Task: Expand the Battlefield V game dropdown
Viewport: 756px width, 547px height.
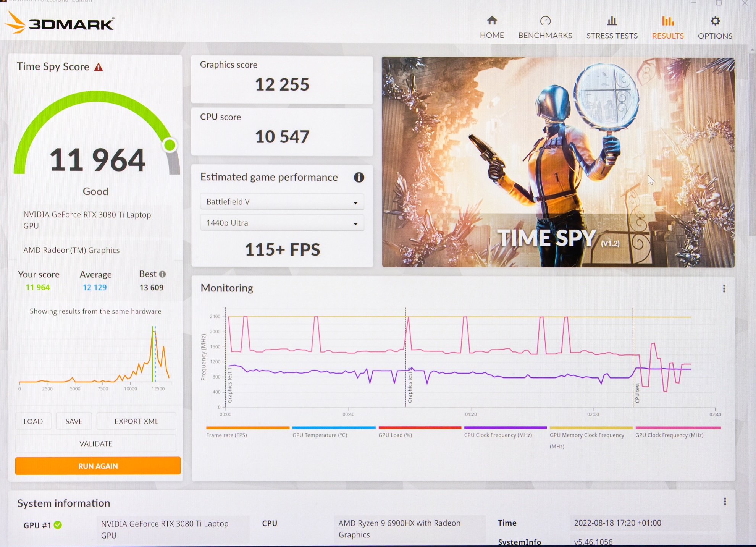Action: [x=282, y=202]
